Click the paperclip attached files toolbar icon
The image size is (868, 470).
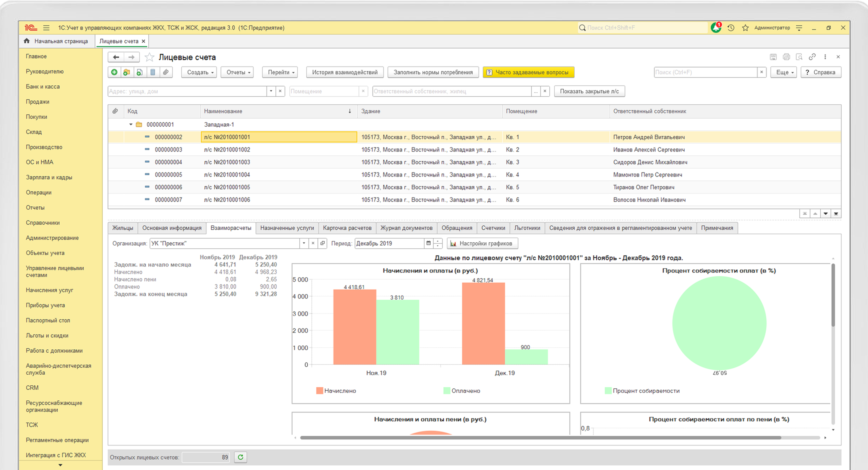pos(166,72)
